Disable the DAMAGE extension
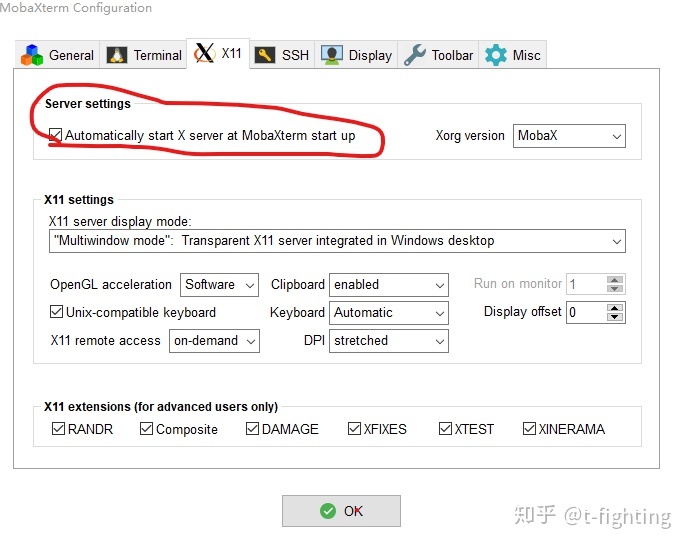This screenshot has width=687, height=546. click(252, 429)
